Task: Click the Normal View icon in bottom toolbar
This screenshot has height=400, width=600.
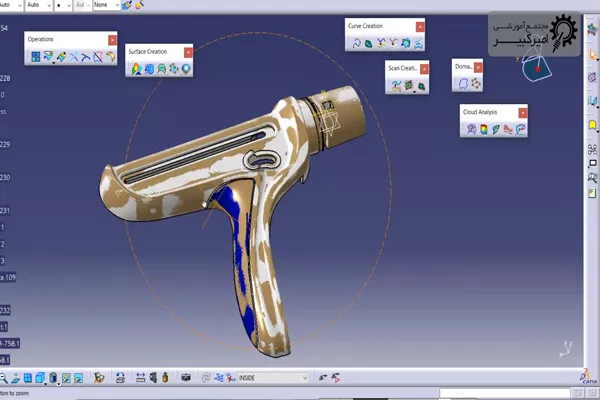Action: coord(16,378)
